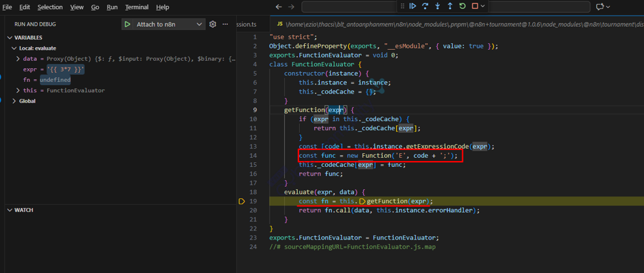
Task: Collapse the 'Local: evaluate' scope
Action: (x=15, y=48)
